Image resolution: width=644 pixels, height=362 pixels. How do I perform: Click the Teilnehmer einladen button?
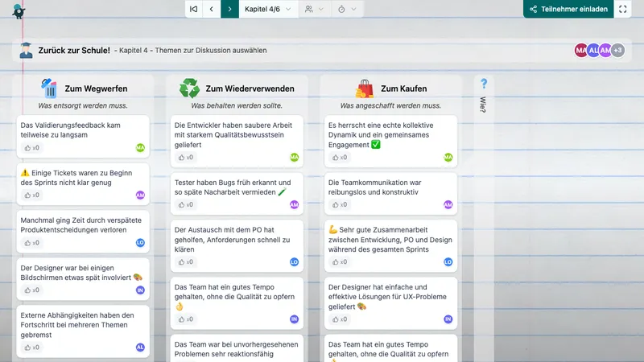pyautogui.click(x=568, y=9)
